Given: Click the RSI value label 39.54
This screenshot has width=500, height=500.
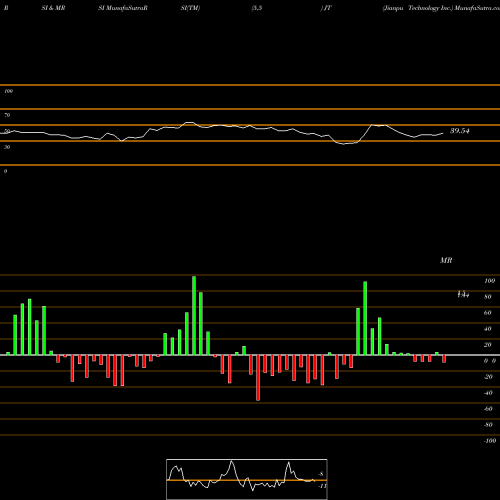Looking at the screenshot, I should point(460,131).
